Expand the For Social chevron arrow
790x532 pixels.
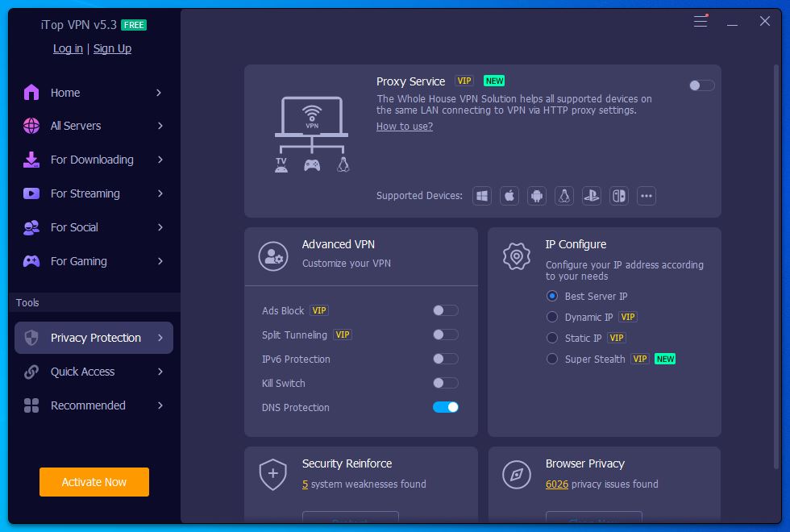(160, 227)
